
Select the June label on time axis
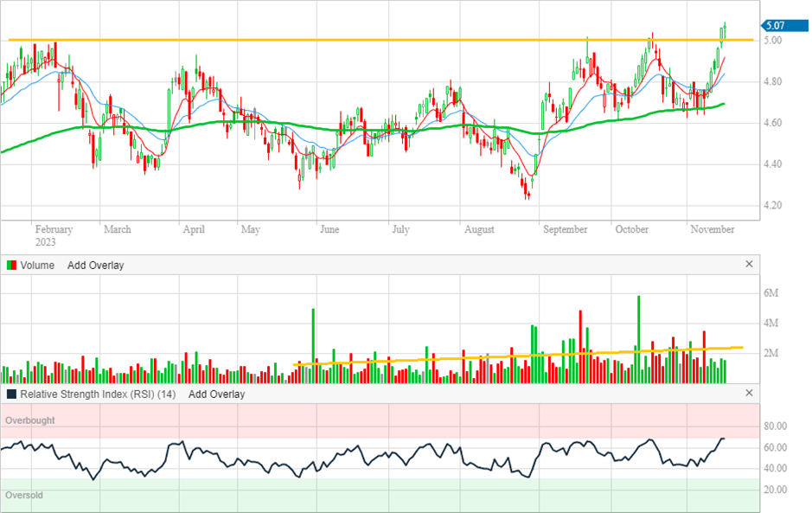[329, 229]
